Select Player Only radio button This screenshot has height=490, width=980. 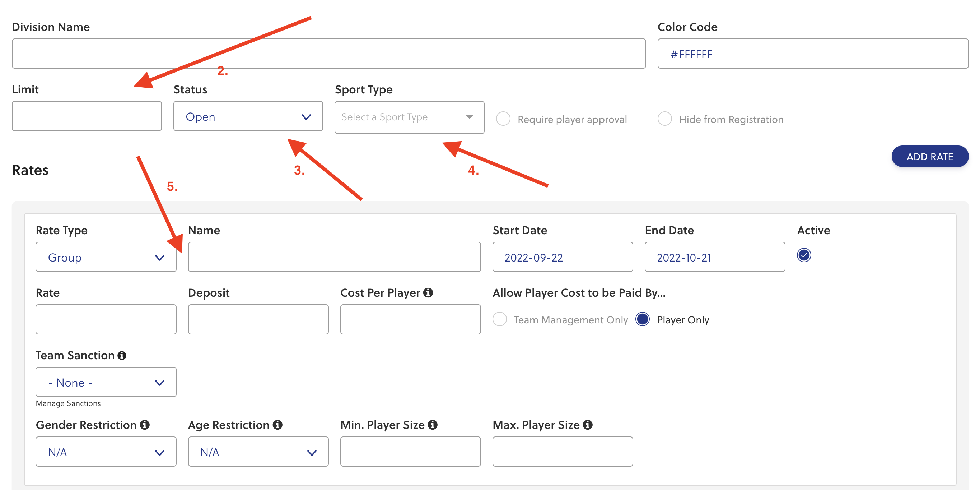643,319
